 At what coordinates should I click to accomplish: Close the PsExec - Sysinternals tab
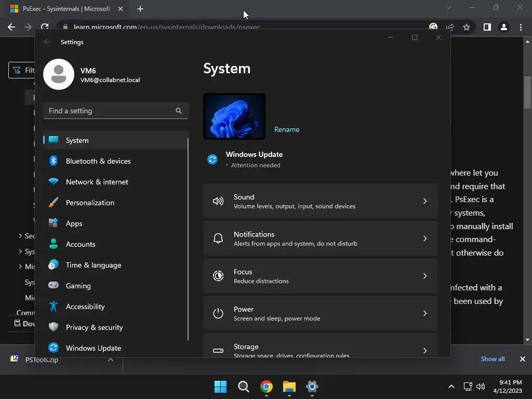121,9
